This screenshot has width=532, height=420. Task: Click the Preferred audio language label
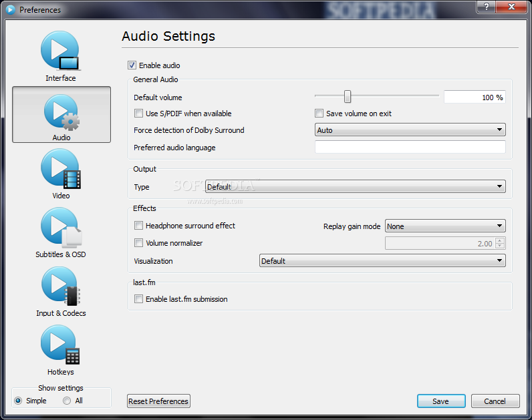pos(174,148)
